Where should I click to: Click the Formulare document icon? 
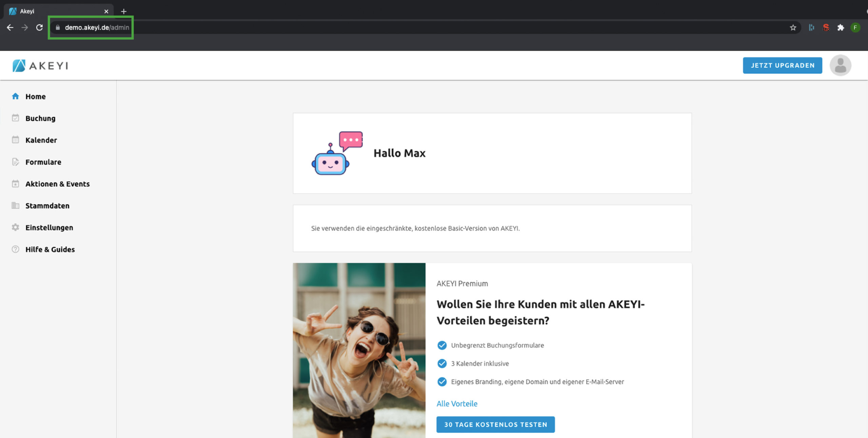15,162
